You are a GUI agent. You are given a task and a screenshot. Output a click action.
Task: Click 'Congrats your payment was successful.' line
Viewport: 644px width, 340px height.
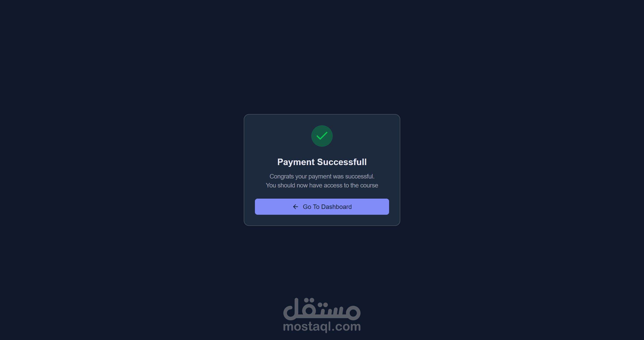pos(322,176)
